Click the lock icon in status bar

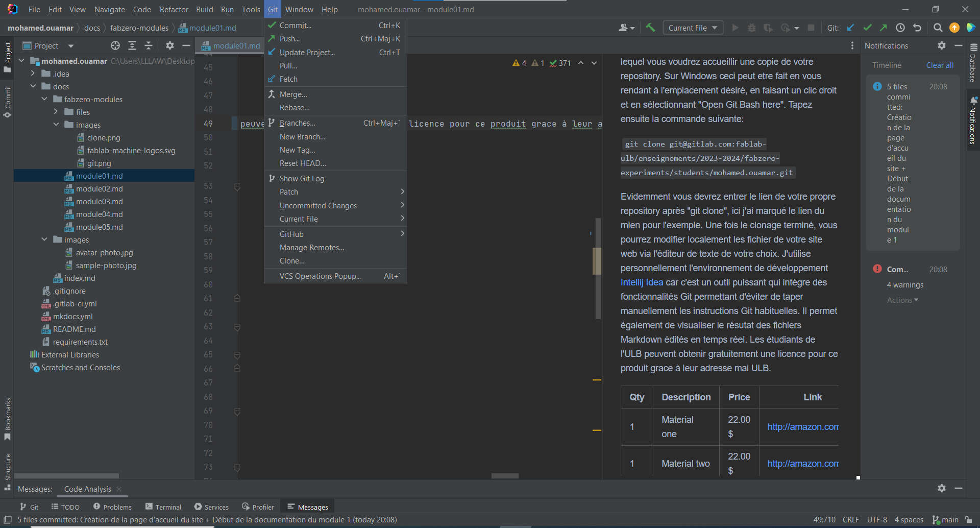968,519
